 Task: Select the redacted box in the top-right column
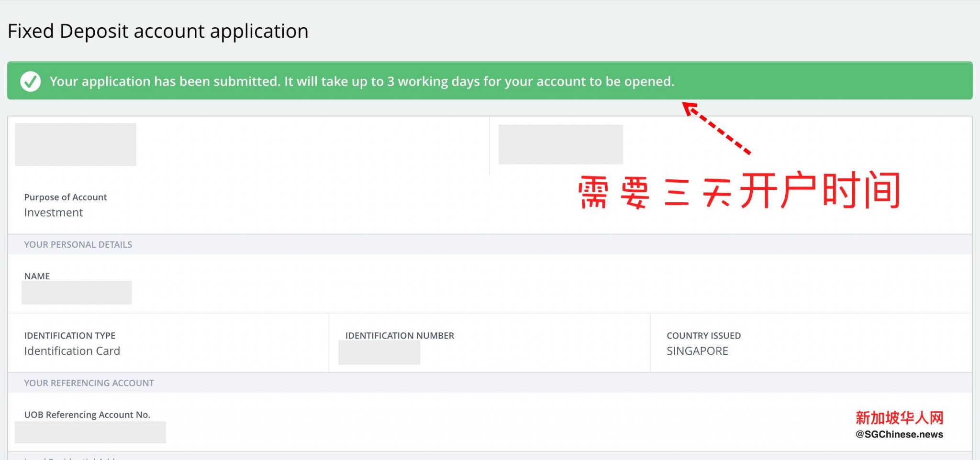coord(560,144)
